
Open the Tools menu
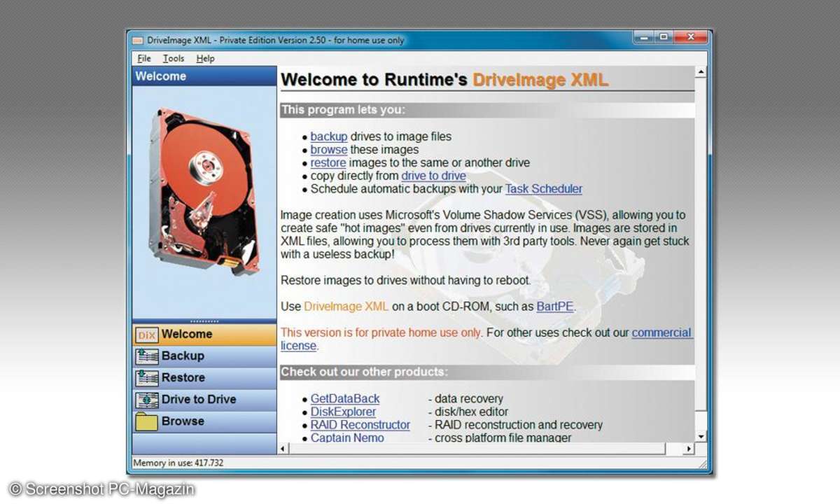(174, 59)
